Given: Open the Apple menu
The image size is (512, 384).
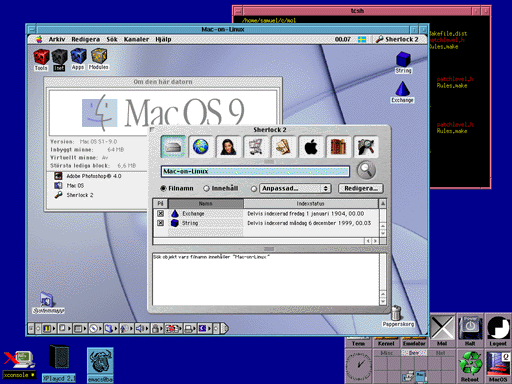Looking at the screenshot, I should 39,39.
